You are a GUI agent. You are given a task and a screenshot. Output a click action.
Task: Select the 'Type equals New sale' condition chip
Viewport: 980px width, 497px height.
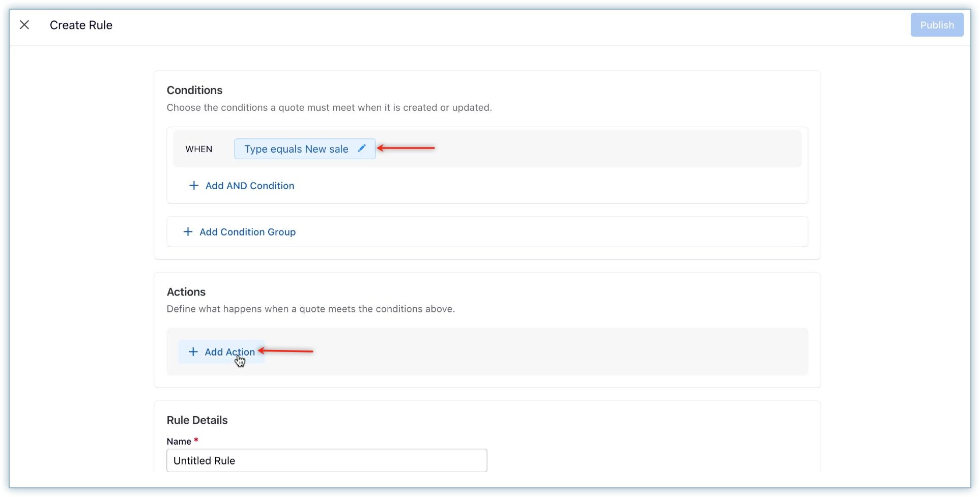[296, 149]
